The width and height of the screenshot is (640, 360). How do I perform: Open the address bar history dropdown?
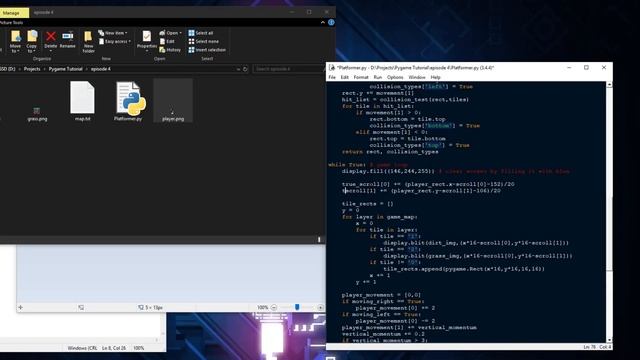coord(238,69)
